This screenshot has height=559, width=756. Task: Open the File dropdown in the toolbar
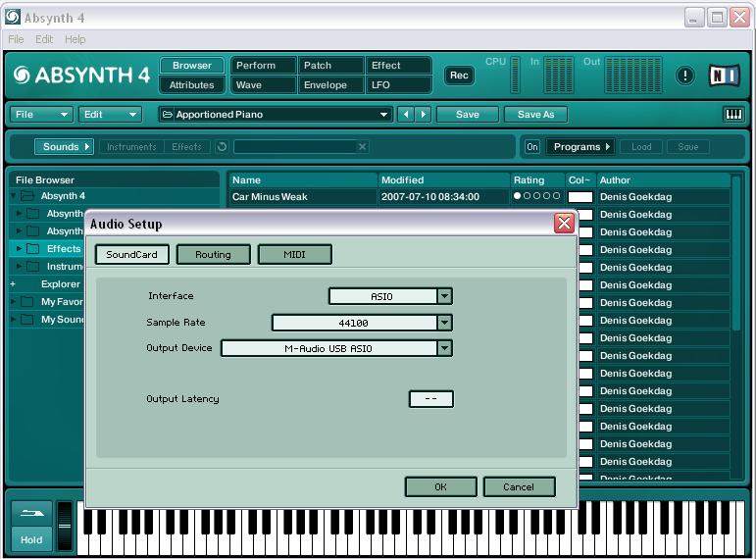pos(41,115)
